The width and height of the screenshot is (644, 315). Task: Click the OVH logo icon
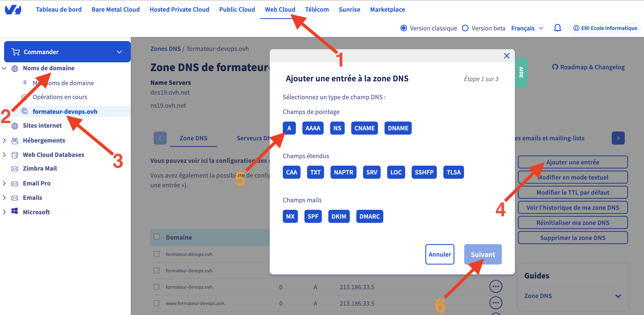[x=13, y=10]
